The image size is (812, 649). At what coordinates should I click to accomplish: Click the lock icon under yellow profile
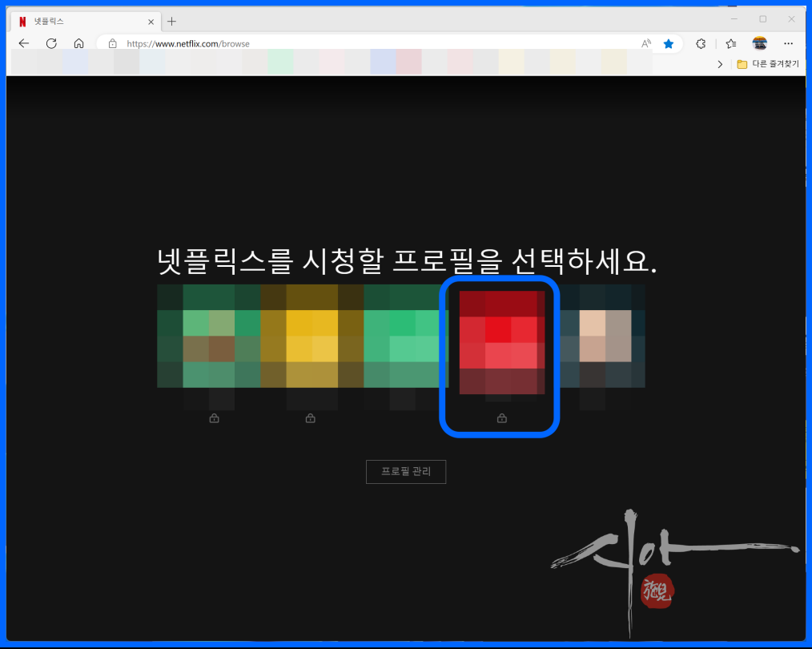click(310, 418)
